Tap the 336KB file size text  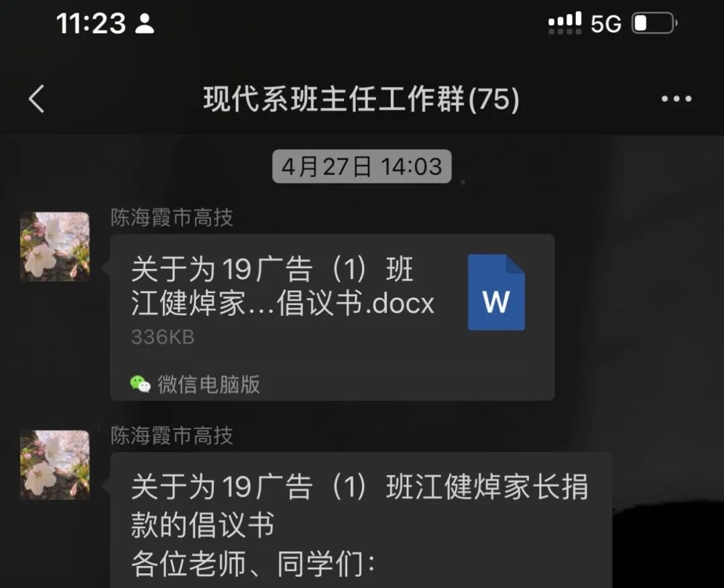click(162, 337)
